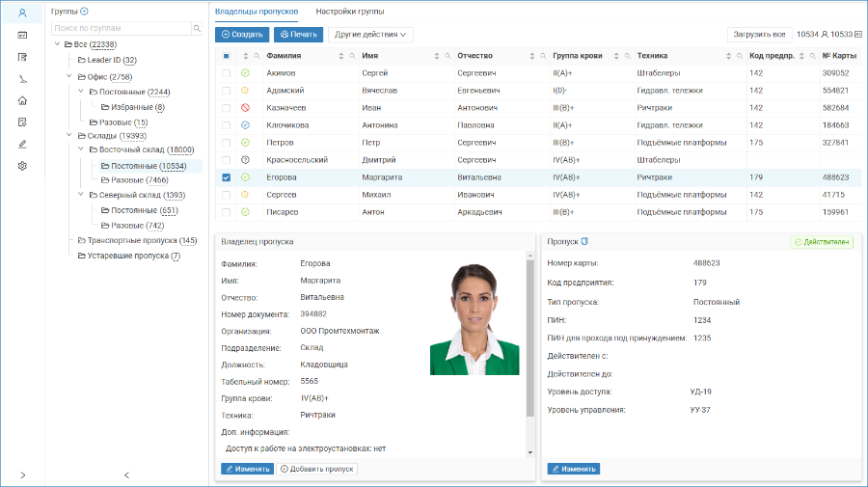Open the turnstile access sidebar icon

pos(22,79)
